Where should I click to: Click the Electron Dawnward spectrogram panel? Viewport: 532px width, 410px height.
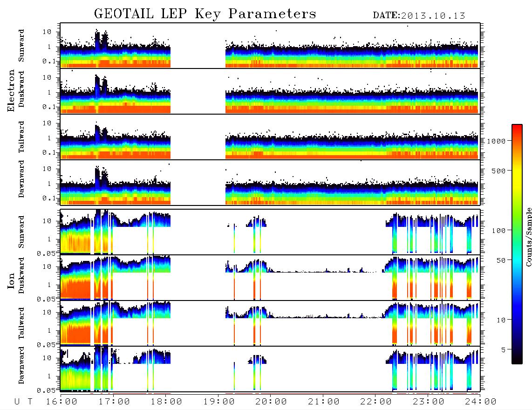270,182
